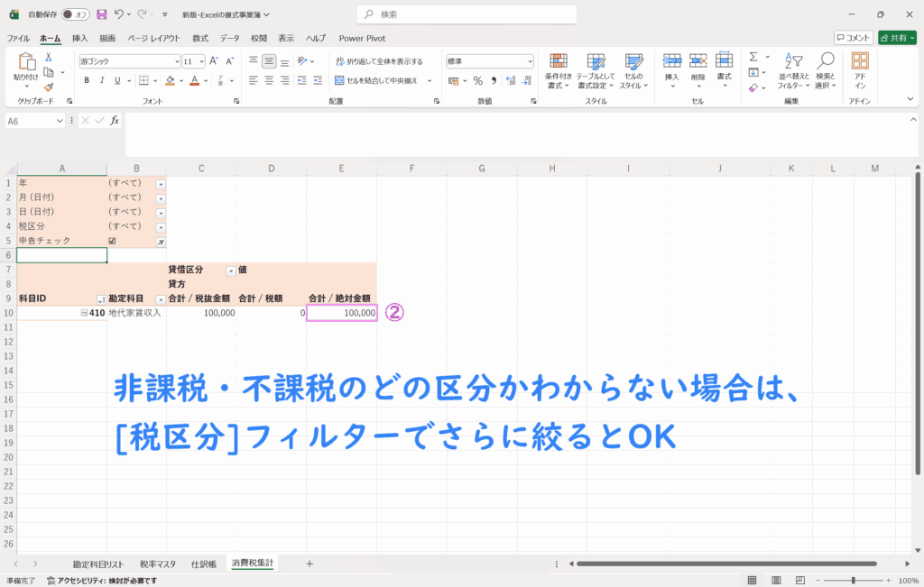
Task: Collapse the 410 row group minus button
Action: click(84, 313)
